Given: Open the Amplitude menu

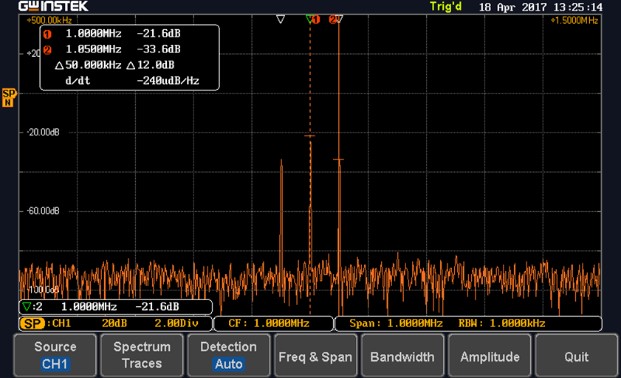Looking at the screenshot, I should 490,355.
